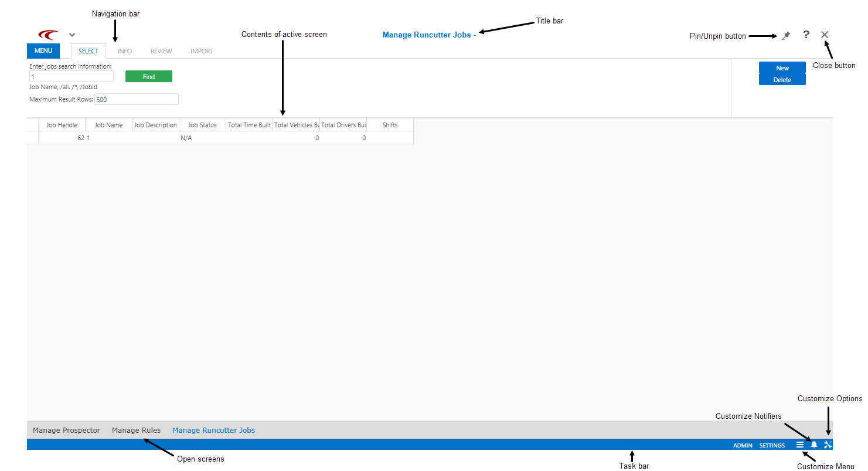
Task: Open the blue MENU button
Action: pyautogui.click(x=43, y=51)
